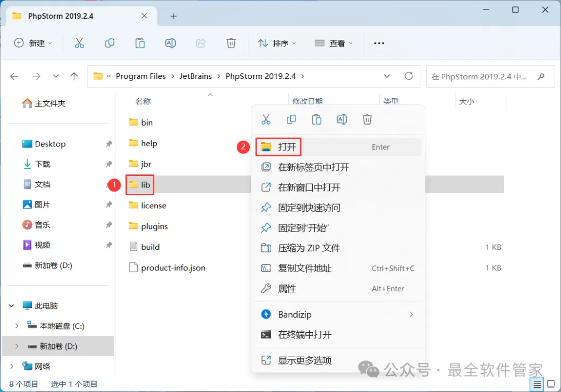Open the recent locations dropdown chevron
The width and height of the screenshot is (561, 392).
click(56, 76)
